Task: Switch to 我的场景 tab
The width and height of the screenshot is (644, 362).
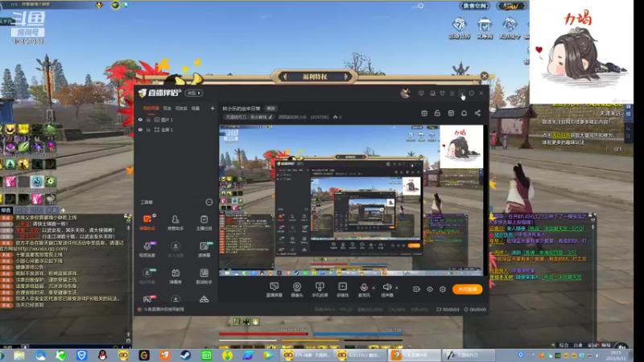Action: [x=151, y=109]
